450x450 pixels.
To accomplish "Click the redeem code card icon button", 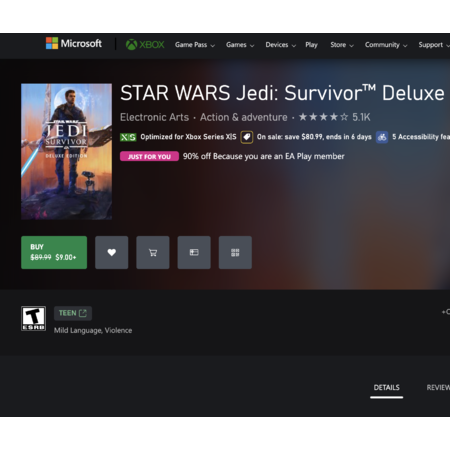I will click(194, 252).
